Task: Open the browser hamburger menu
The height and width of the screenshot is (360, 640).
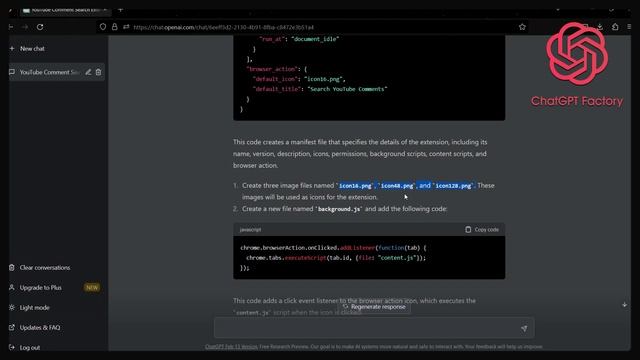Action: 629,27
